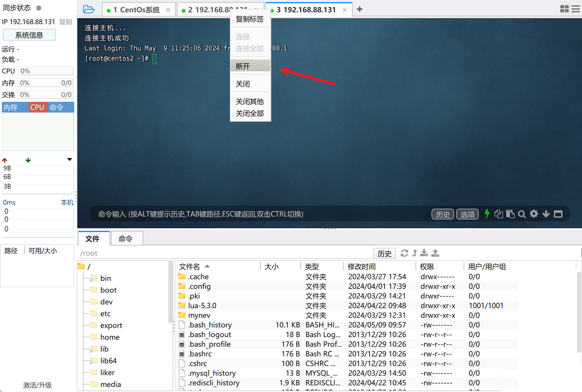The height and width of the screenshot is (392, 582).
Task: Click the folder icon of lua-5.3.0
Action: pos(182,306)
